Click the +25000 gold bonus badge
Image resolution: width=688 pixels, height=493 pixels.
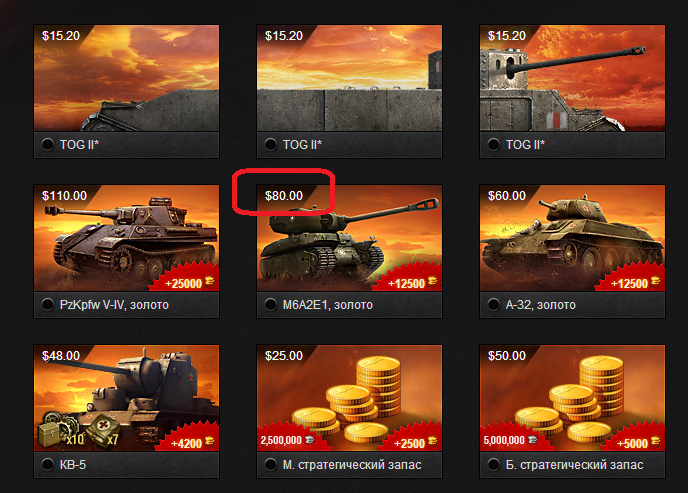coord(186,280)
